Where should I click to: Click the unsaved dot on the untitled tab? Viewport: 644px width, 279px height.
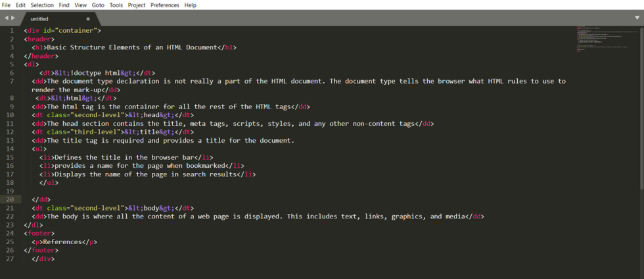[88, 19]
